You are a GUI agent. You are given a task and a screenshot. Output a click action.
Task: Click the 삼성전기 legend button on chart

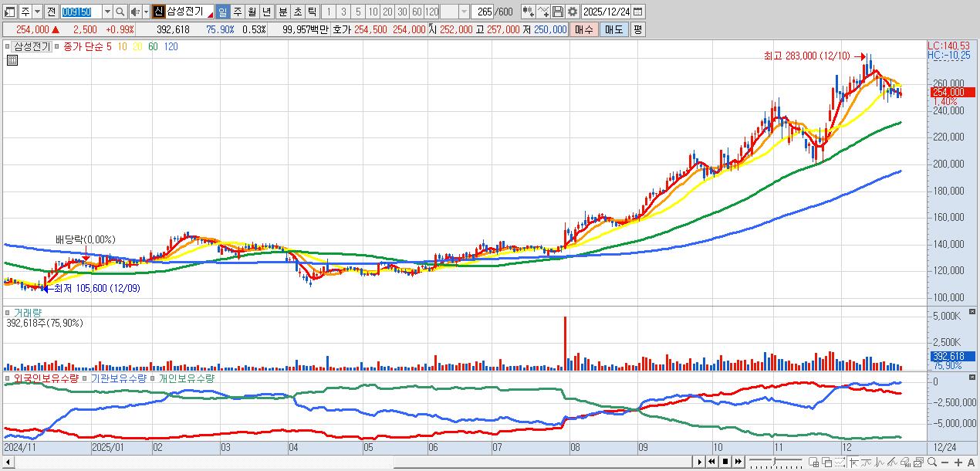pos(32,46)
